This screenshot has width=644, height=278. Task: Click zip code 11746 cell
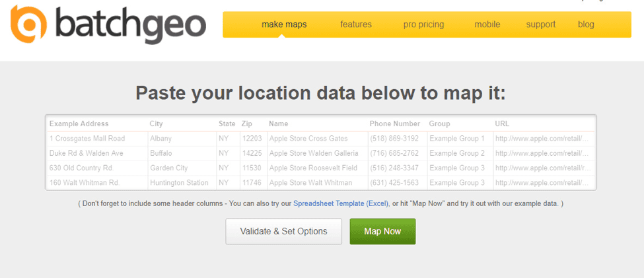click(252, 182)
